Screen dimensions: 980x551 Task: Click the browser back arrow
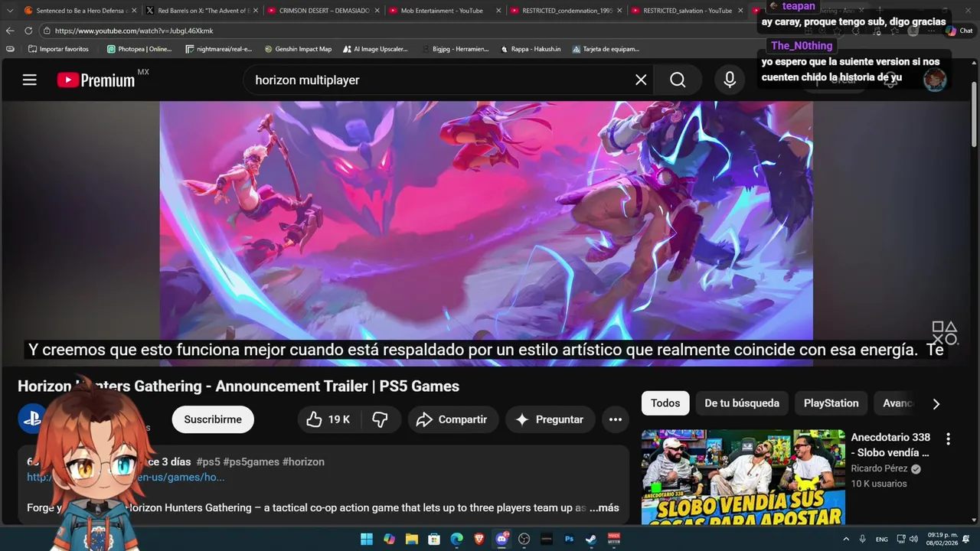point(10,31)
